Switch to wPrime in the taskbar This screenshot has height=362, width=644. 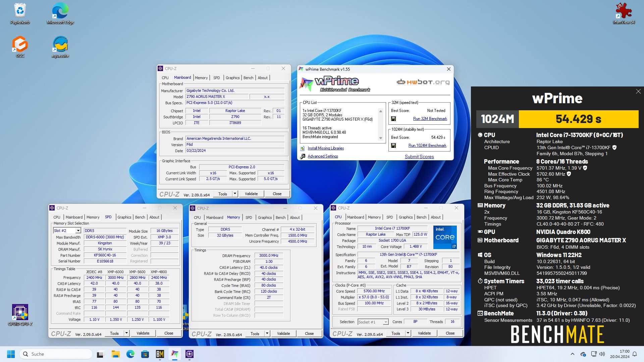(175, 354)
